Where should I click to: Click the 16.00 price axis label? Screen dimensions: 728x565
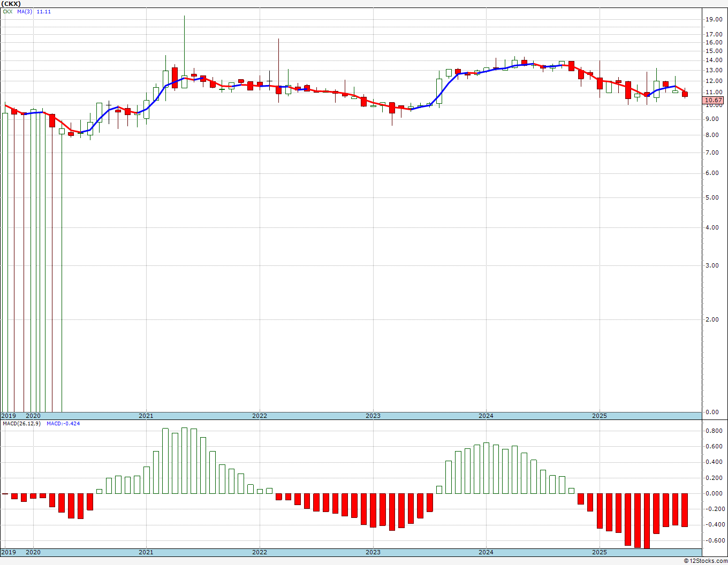pos(713,42)
